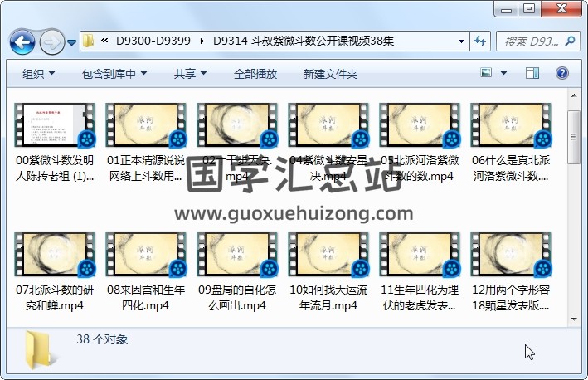This screenshot has height=380, width=588.
Task: Expand arrow after D9300-D9399 breadcrumb
Action: (202, 41)
